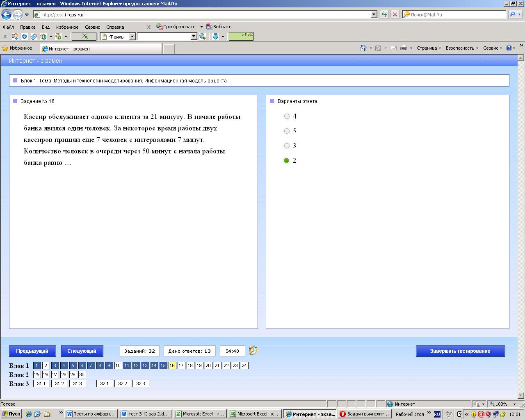Select answer option 2
The width and height of the screenshot is (525, 420).
click(287, 161)
